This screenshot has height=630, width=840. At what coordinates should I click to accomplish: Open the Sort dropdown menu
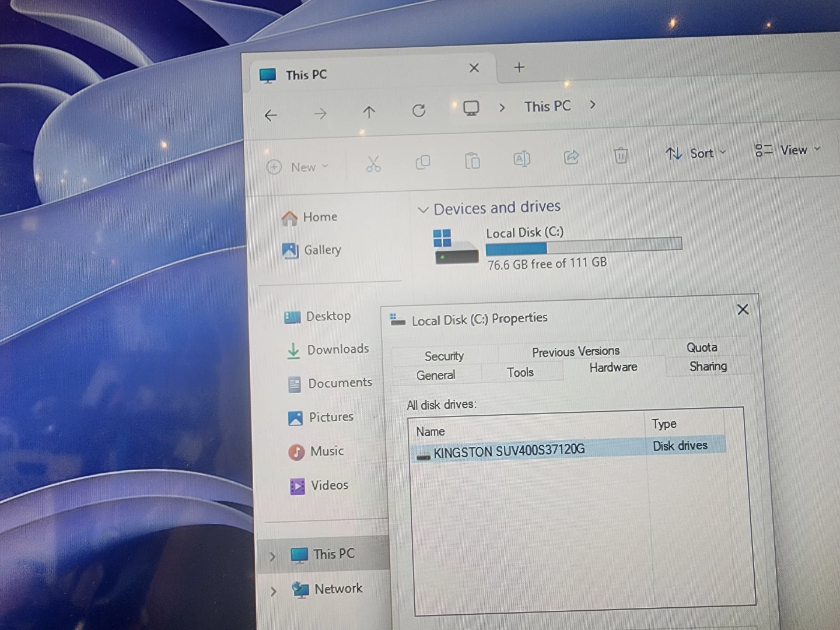click(695, 153)
